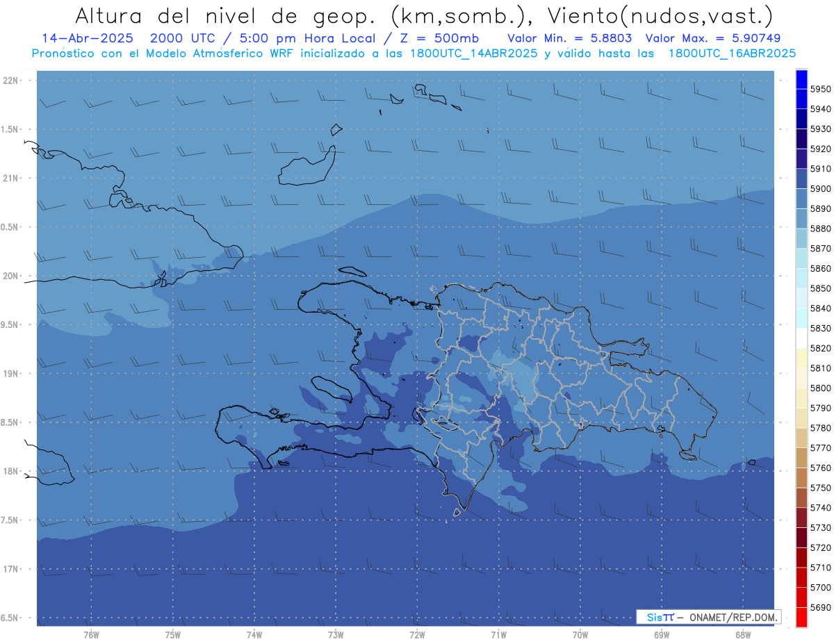The width and height of the screenshot is (834, 644).
Task: Click the 'ONAMET/REP.DOM.' credit label
Action: (x=733, y=617)
